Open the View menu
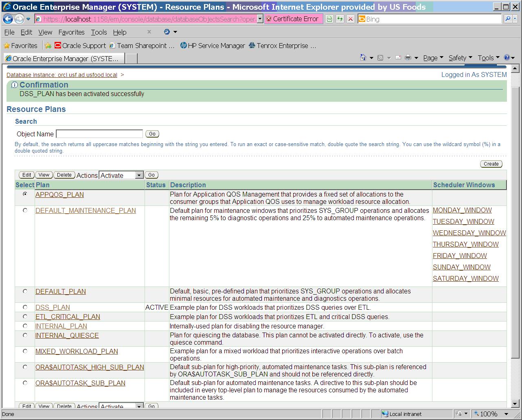This screenshot has width=522, height=420. click(x=45, y=32)
